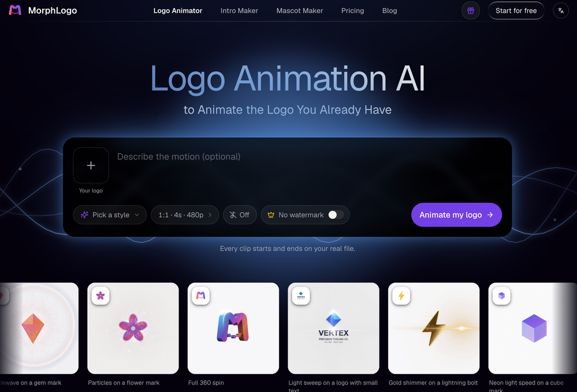Open the Blog nav item

(390, 10)
